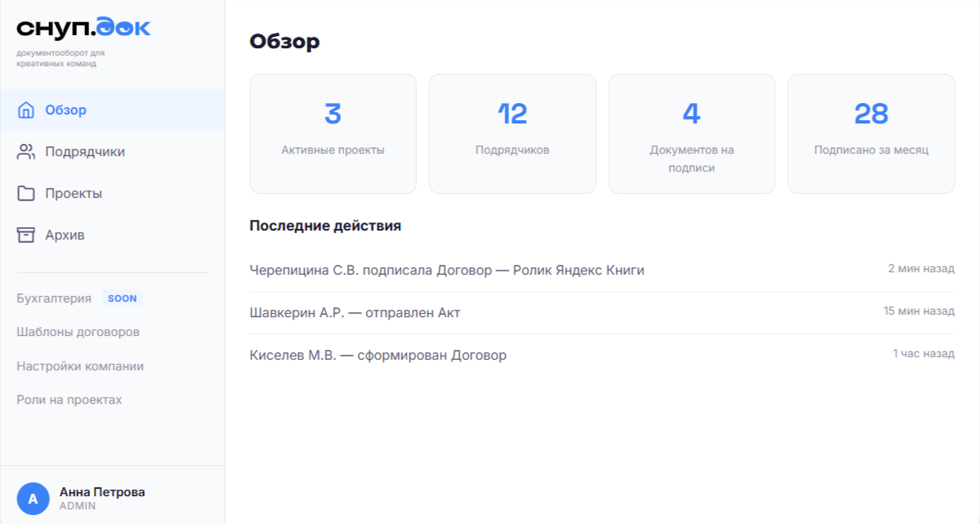Open Роли на проектах
Viewport: 980px width, 524px height.
69,399
